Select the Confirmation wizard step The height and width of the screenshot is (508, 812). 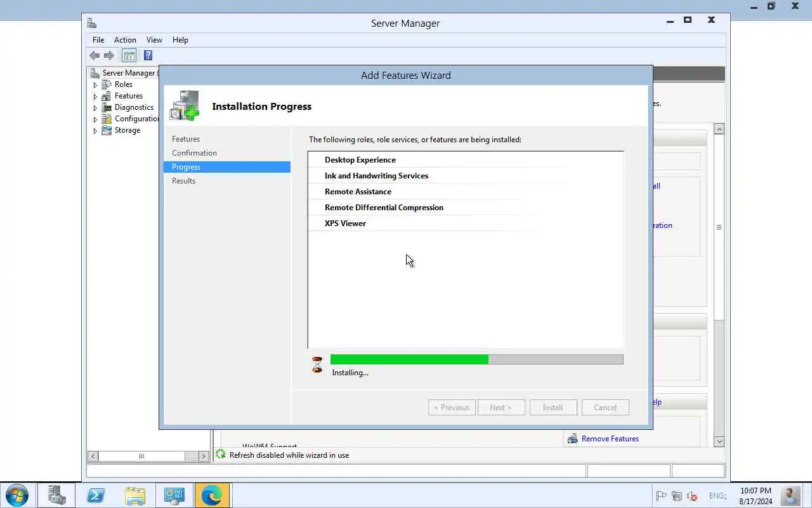coord(194,153)
